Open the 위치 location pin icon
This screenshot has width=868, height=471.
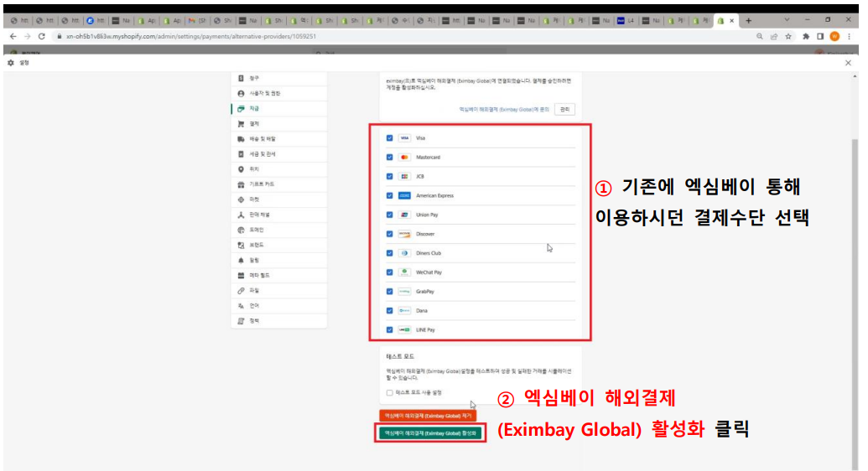tap(241, 169)
